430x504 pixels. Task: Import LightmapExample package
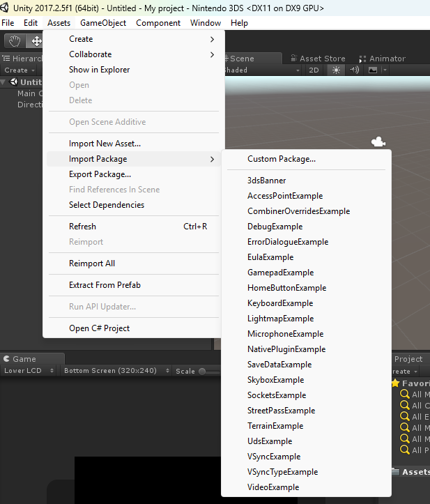(306, 319)
